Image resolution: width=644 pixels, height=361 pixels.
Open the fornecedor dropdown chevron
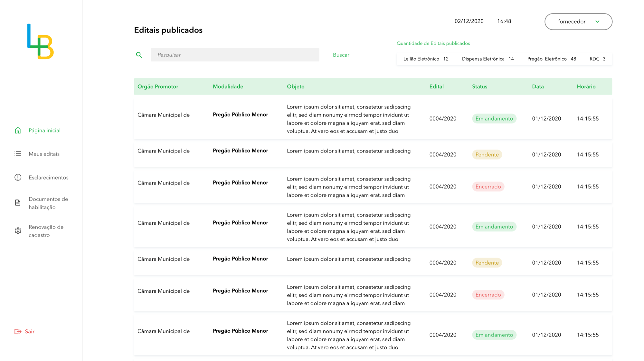597,22
